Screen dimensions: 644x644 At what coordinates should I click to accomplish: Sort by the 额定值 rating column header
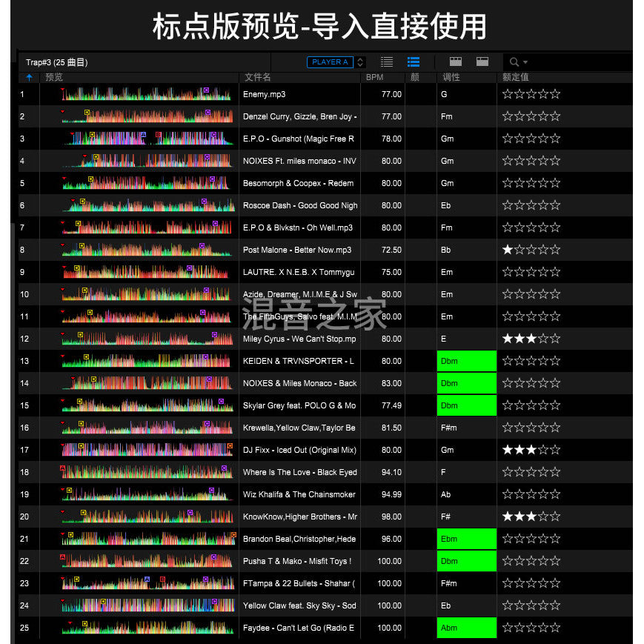coord(516,77)
